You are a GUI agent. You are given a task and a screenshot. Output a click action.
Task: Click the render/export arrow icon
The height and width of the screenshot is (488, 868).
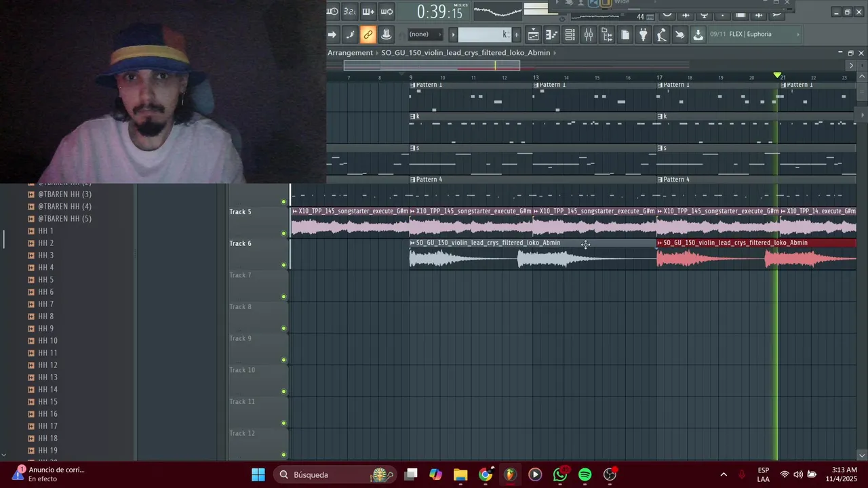tap(679, 35)
